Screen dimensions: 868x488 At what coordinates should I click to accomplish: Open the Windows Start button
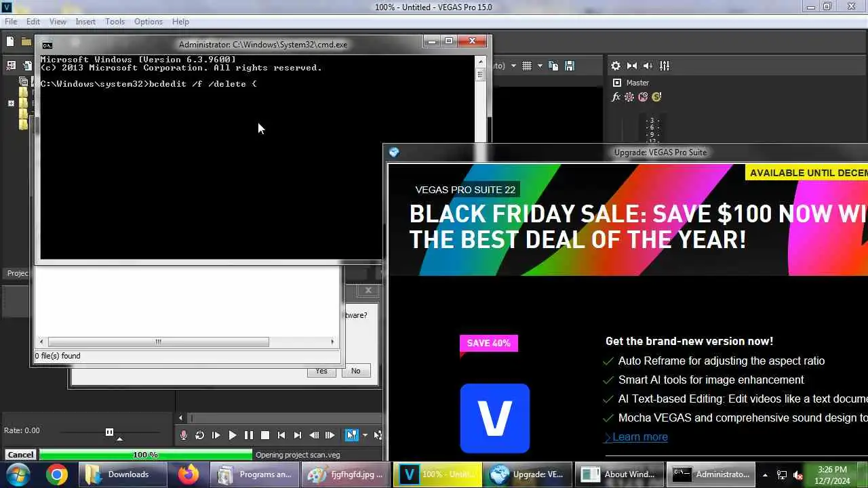(18, 474)
